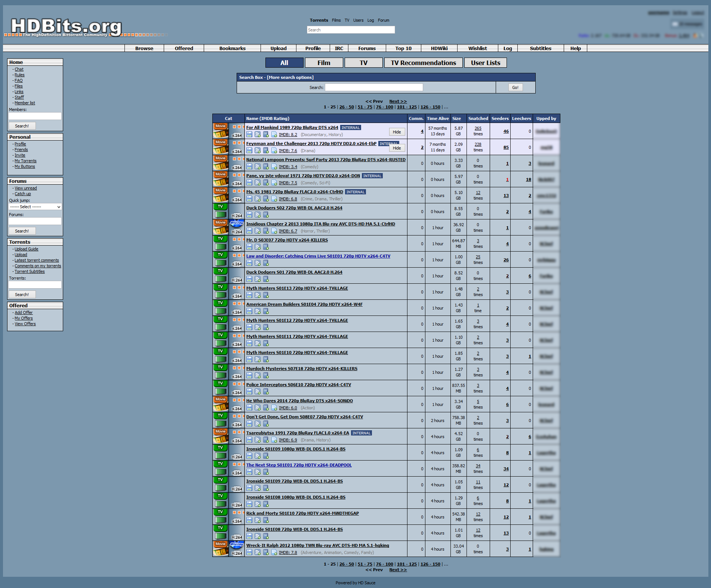
Task: Open the HDWiki menu item
Action: [439, 48]
